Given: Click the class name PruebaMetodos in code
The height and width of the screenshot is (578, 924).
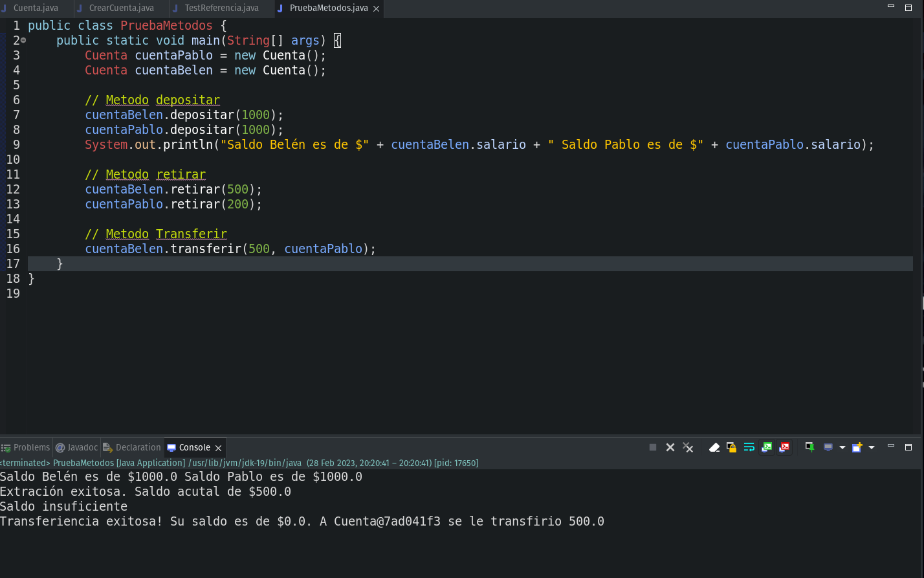Looking at the screenshot, I should [166, 26].
